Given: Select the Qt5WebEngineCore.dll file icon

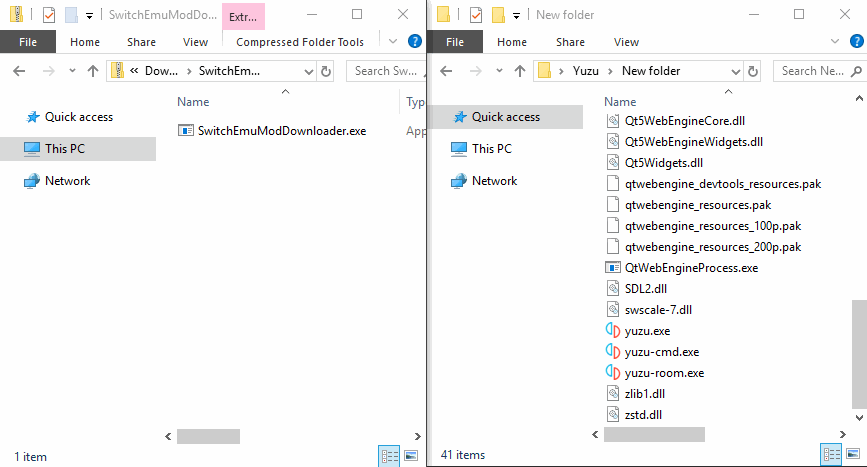Looking at the screenshot, I should tap(613, 120).
